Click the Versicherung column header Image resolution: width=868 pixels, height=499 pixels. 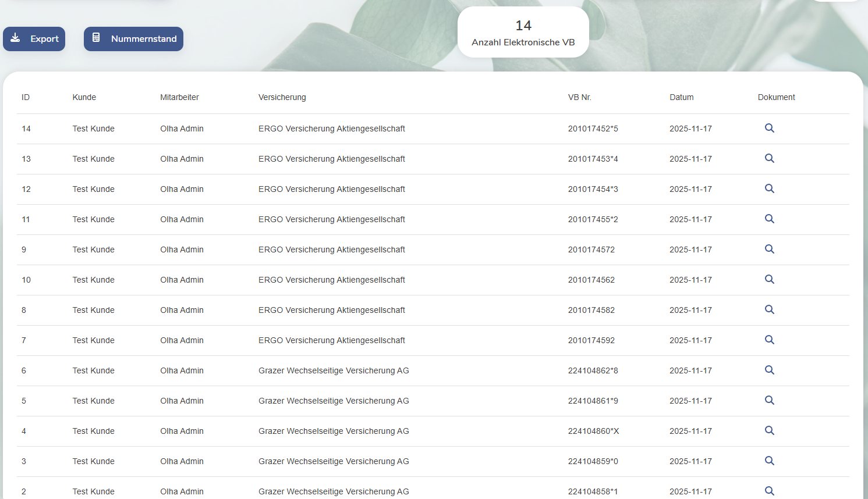point(282,97)
